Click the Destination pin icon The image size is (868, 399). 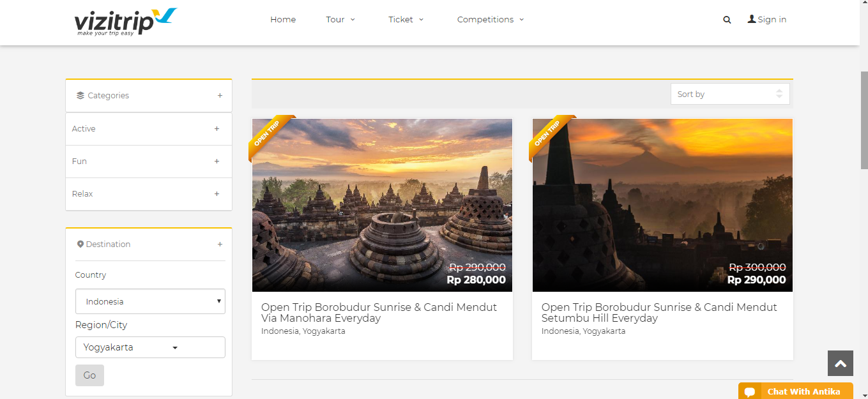80,245
